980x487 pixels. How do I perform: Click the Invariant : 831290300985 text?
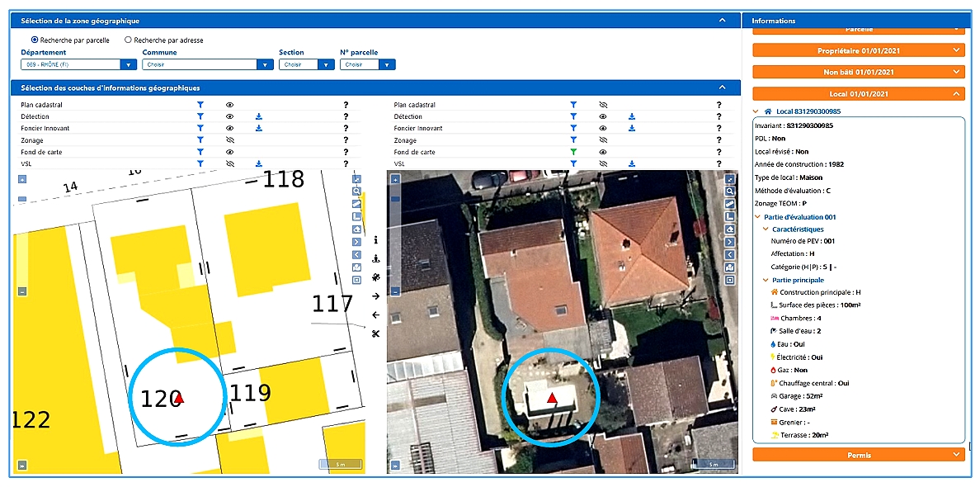[794, 125]
